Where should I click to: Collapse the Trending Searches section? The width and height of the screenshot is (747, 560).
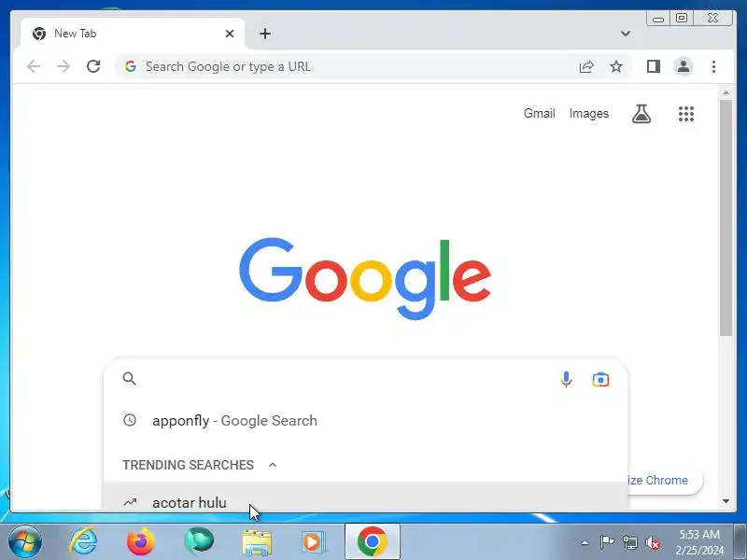pos(273,465)
